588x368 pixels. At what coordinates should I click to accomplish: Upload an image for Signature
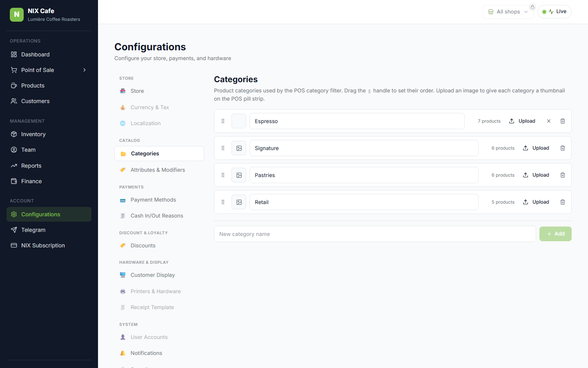click(x=536, y=148)
